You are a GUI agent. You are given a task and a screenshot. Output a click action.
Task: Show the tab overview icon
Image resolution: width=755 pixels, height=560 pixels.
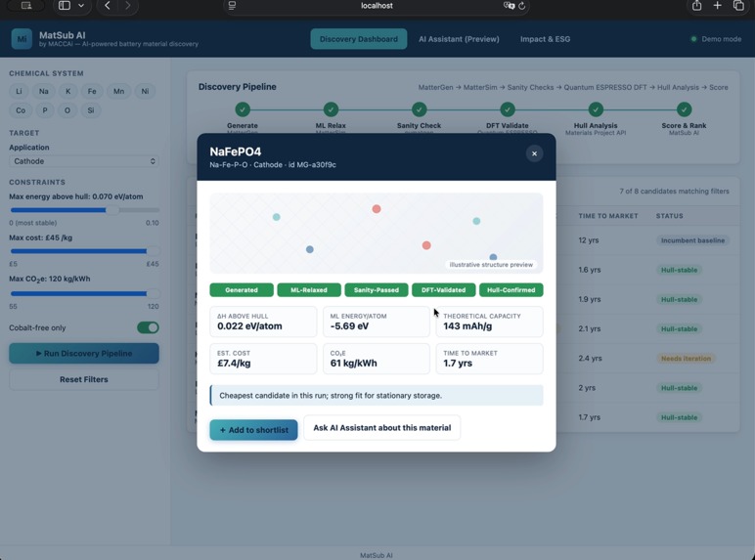click(x=738, y=5)
